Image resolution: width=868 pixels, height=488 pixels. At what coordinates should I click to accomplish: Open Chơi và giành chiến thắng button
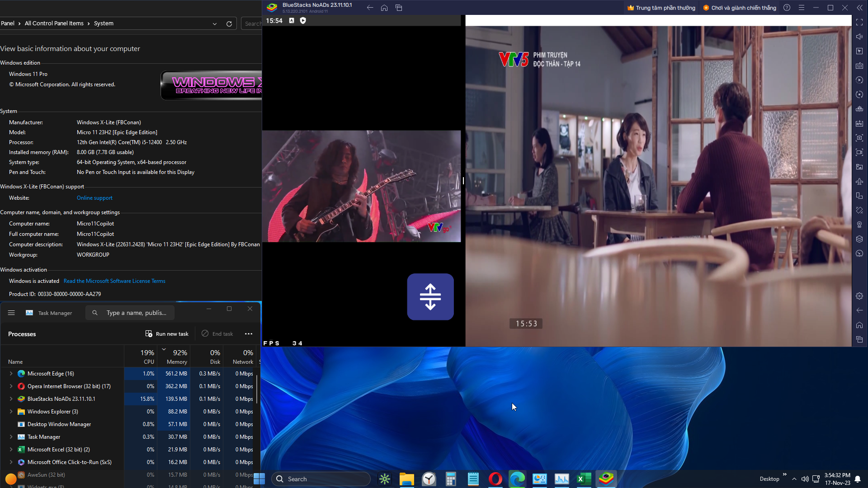tap(740, 8)
